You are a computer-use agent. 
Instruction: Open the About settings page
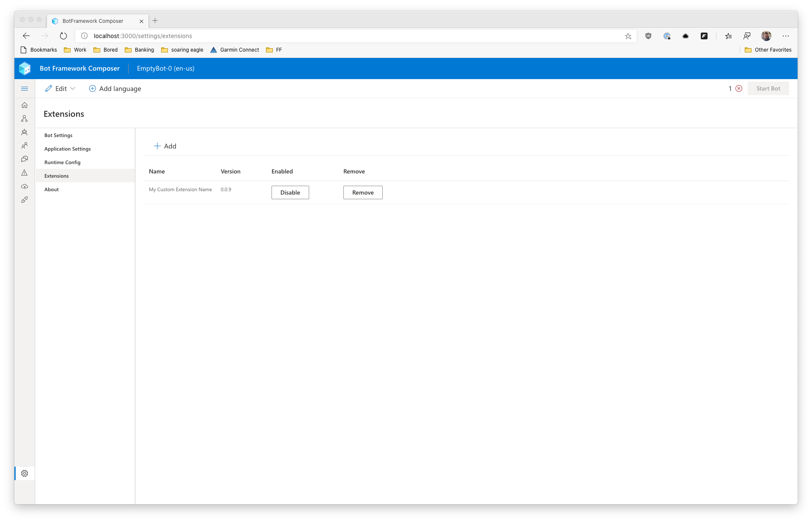52,190
